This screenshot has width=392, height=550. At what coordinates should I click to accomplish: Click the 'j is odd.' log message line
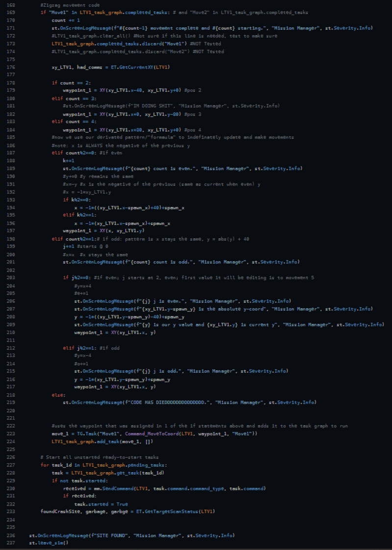(x=181, y=371)
